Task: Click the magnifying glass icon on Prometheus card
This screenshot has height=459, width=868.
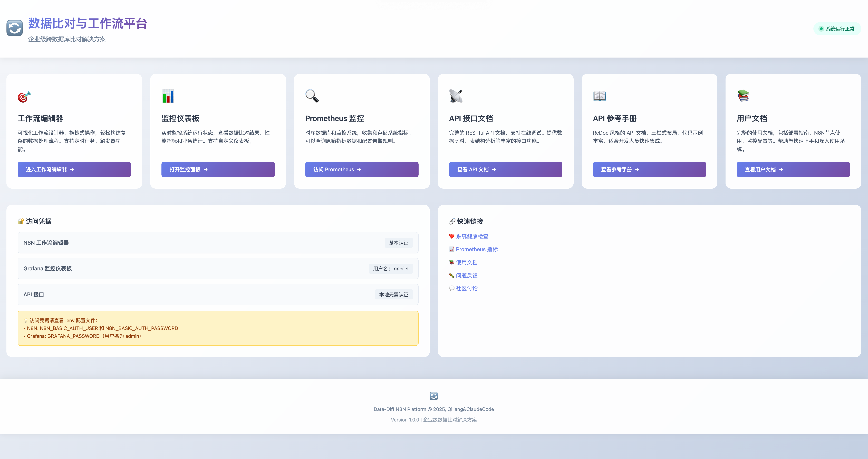Action: click(x=312, y=96)
